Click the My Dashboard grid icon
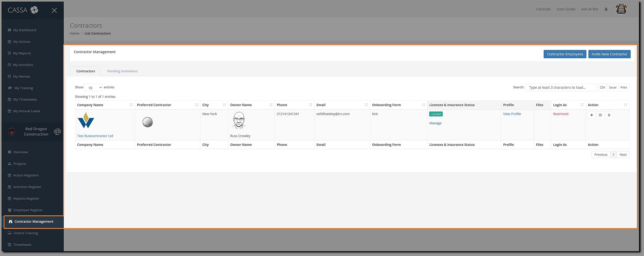 point(10,30)
